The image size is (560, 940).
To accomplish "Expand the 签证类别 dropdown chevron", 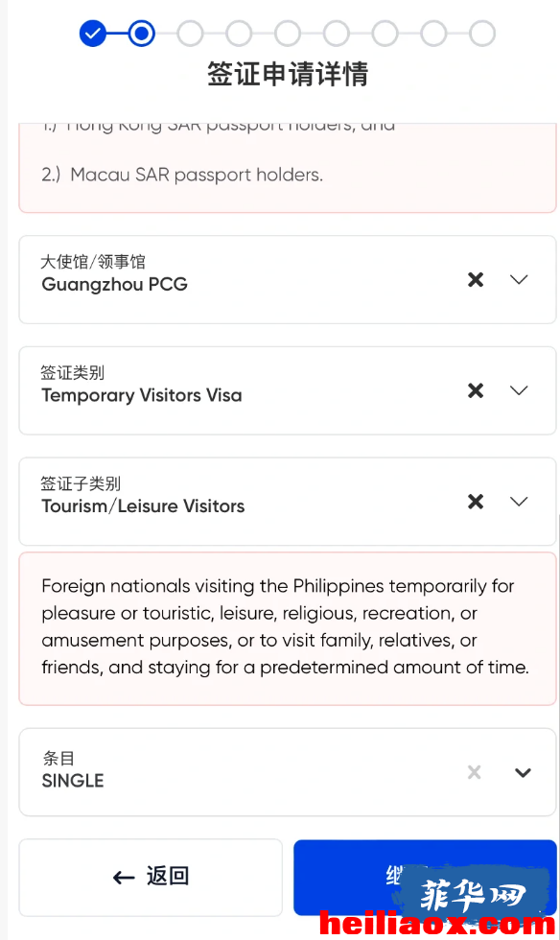I will (519, 391).
